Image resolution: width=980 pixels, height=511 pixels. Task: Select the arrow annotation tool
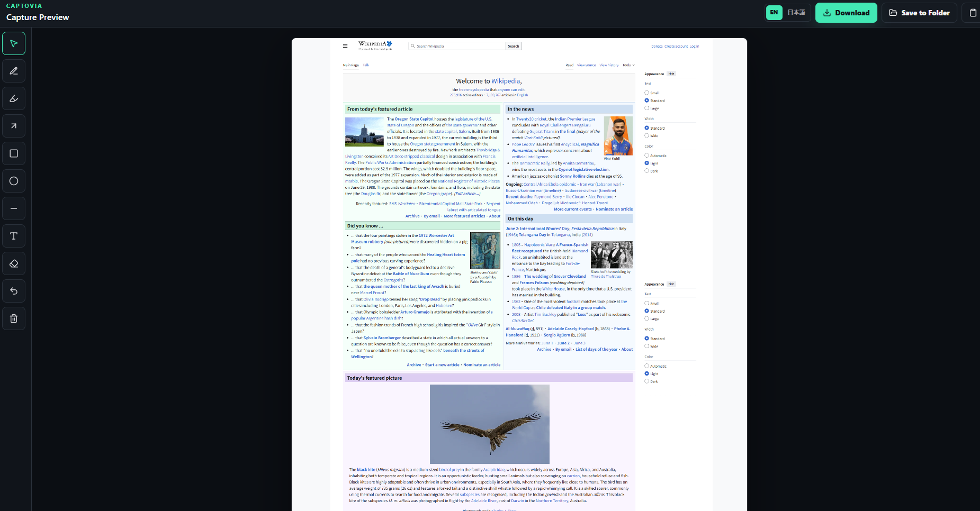(x=14, y=126)
